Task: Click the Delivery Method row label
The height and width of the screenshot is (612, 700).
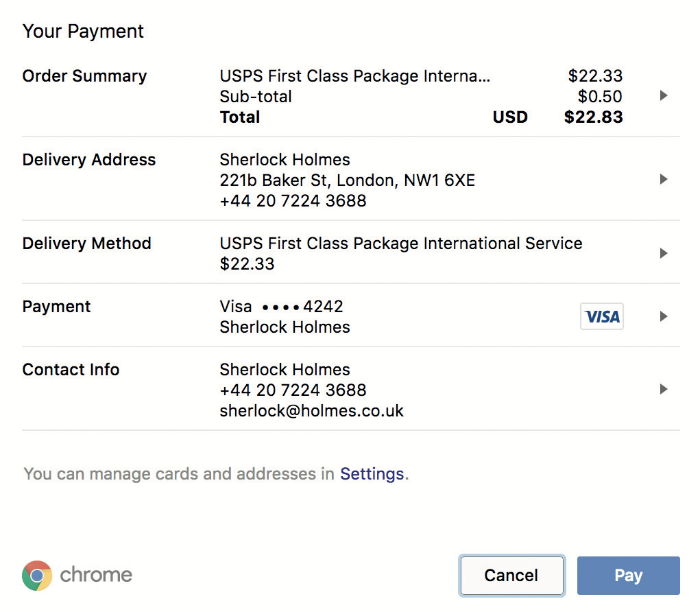Action: tap(87, 244)
